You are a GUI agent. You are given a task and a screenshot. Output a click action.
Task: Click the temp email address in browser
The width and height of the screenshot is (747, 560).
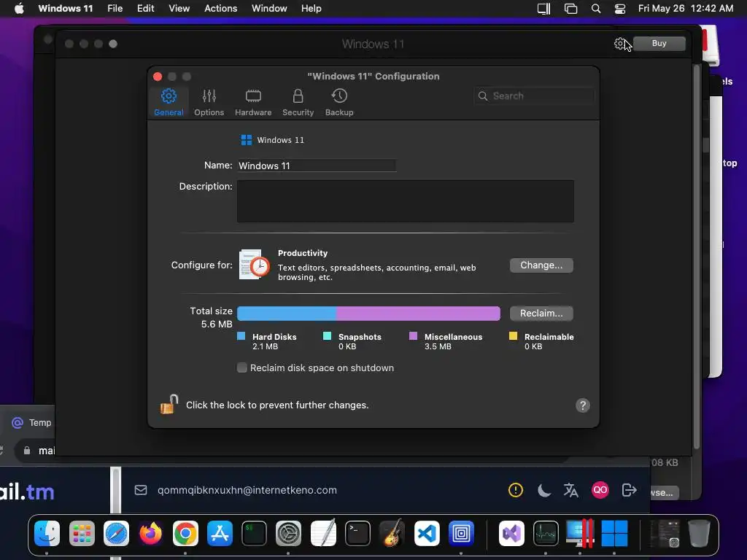[247, 490]
